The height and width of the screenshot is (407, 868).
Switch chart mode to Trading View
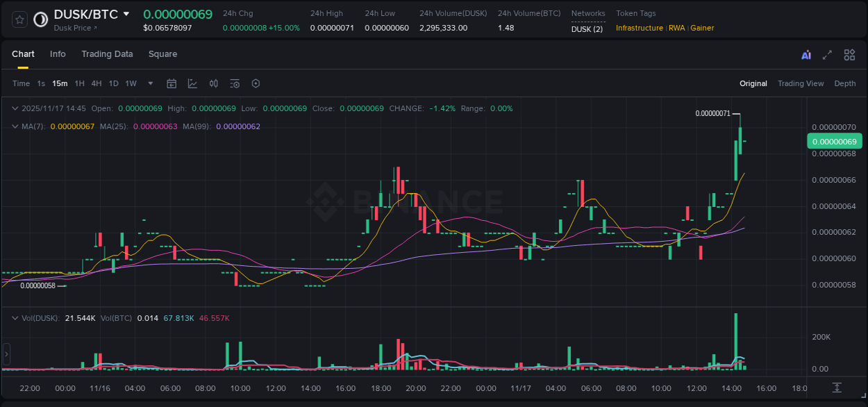801,83
